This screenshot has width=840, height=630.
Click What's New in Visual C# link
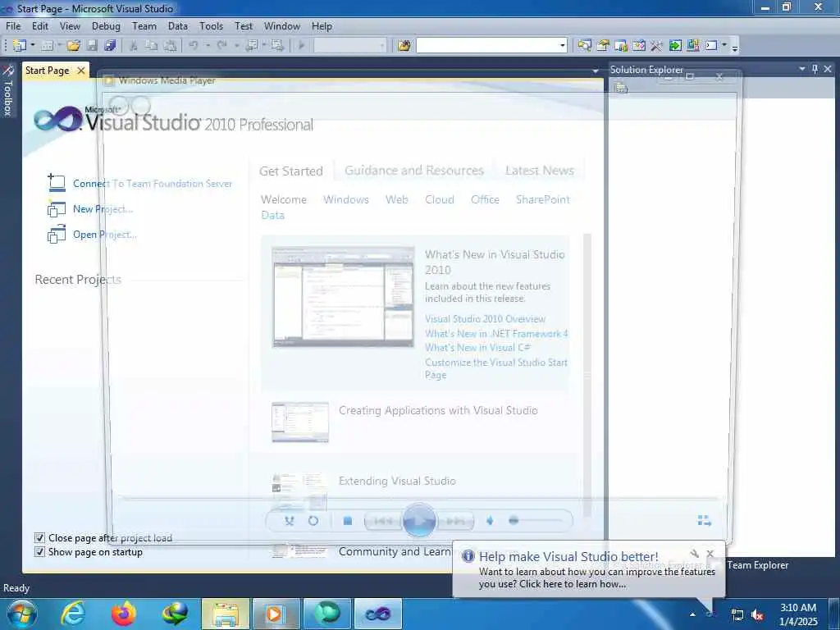click(477, 348)
